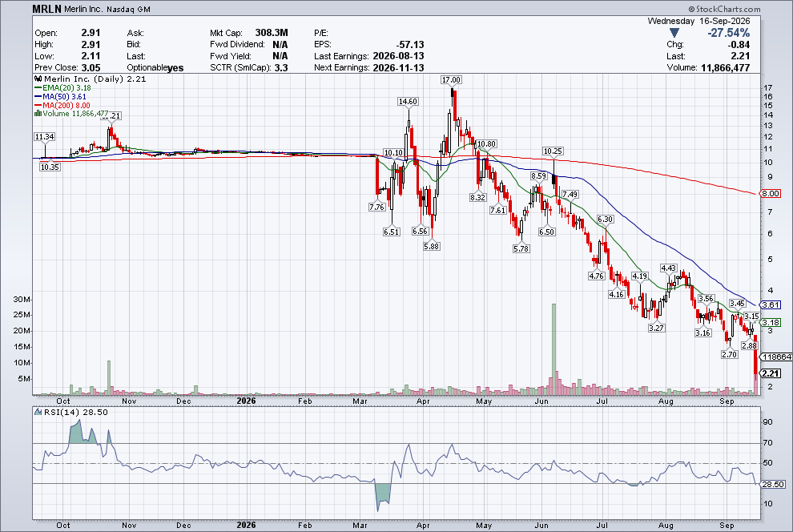Click the 11.34 price label near October

(45, 136)
